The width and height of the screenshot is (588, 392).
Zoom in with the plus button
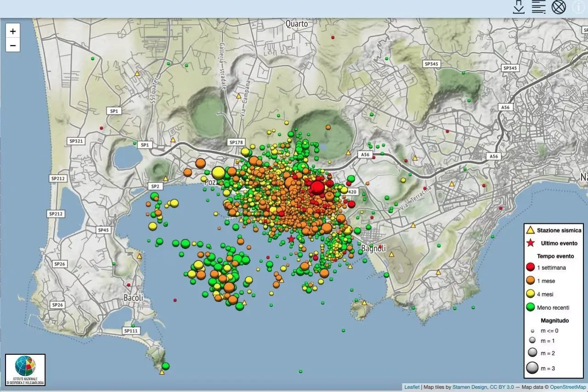pyautogui.click(x=13, y=31)
